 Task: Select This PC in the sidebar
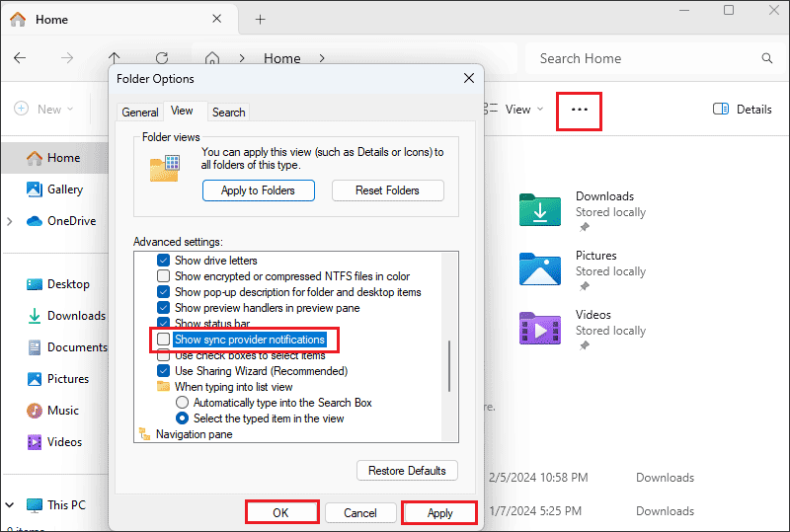point(55,504)
